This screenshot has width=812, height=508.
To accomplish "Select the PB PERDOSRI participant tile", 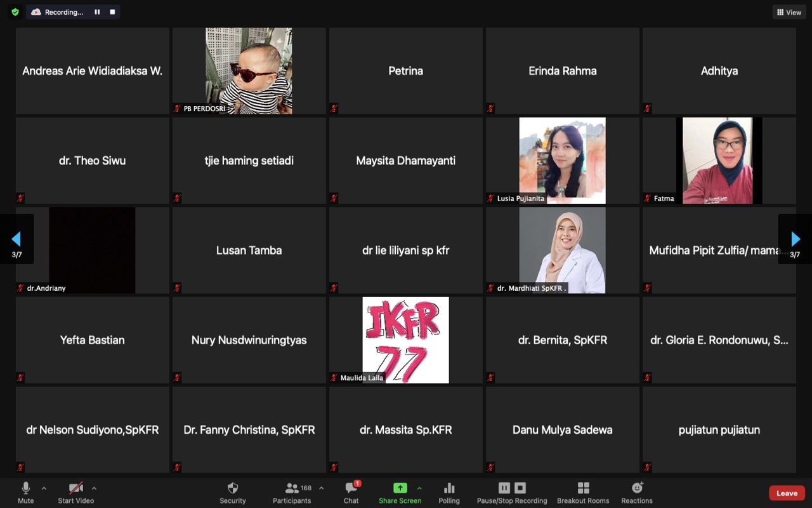I will (249, 71).
